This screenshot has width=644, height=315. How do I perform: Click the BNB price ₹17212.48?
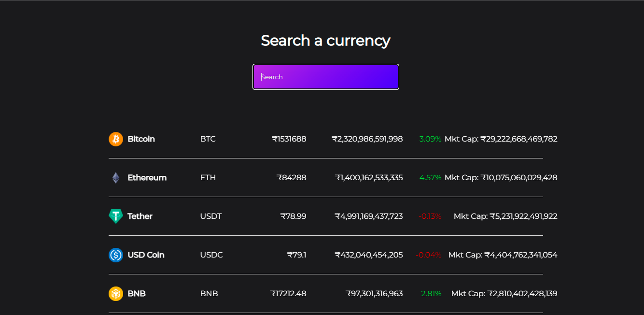tap(288, 293)
